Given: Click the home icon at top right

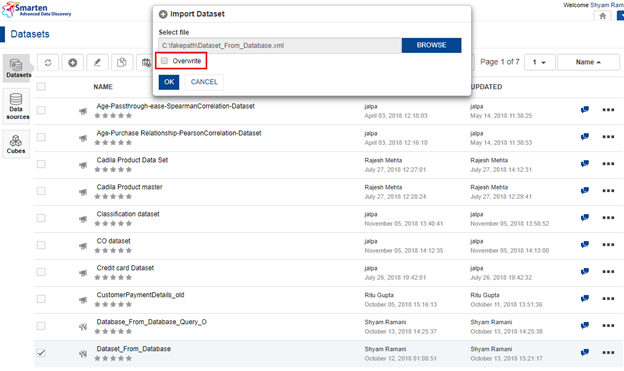Looking at the screenshot, I should [602, 16].
